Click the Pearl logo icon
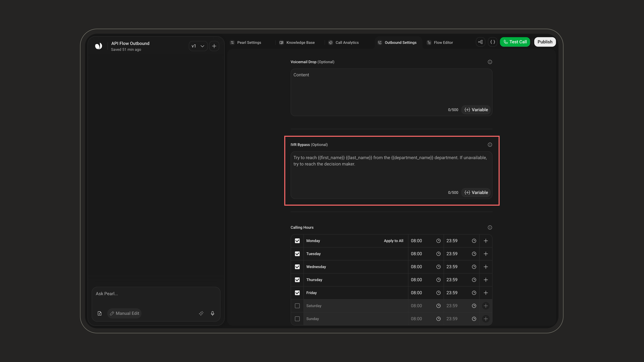This screenshot has width=644, height=362. 98,46
